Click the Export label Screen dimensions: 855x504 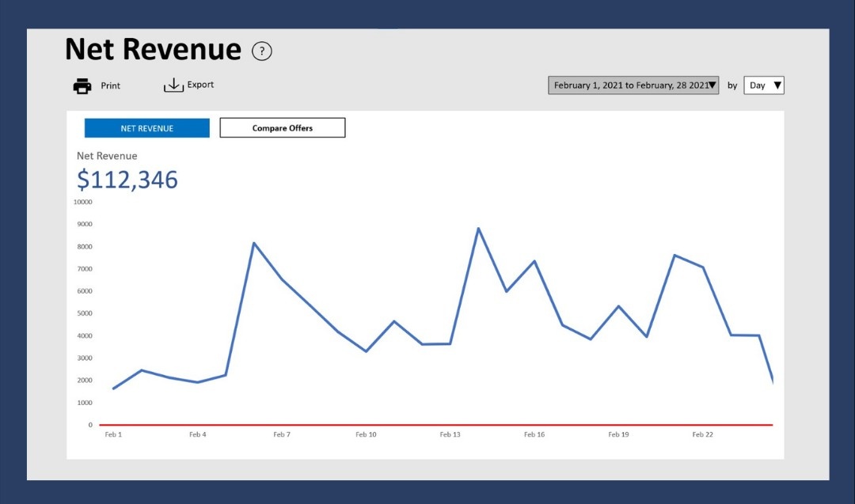(200, 85)
